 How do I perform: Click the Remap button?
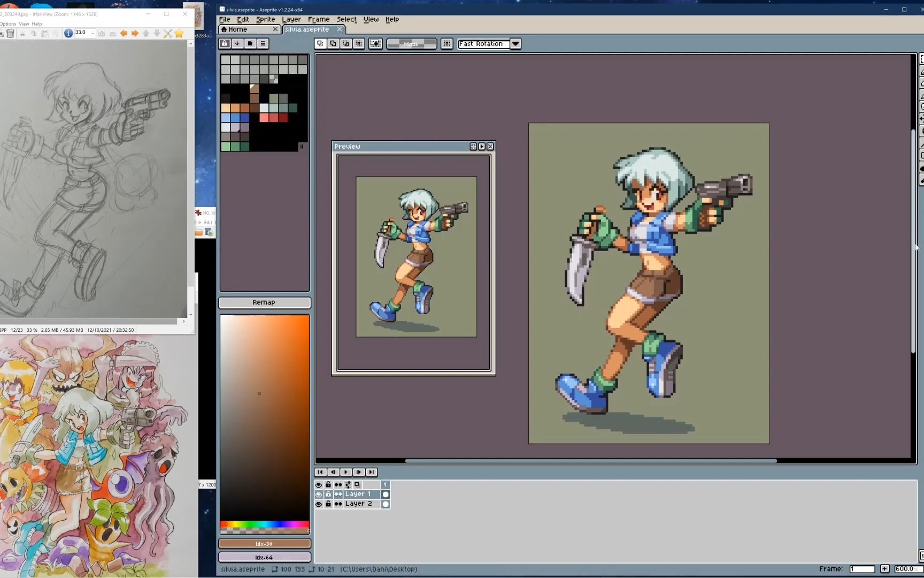pyautogui.click(x=264, y=302)
